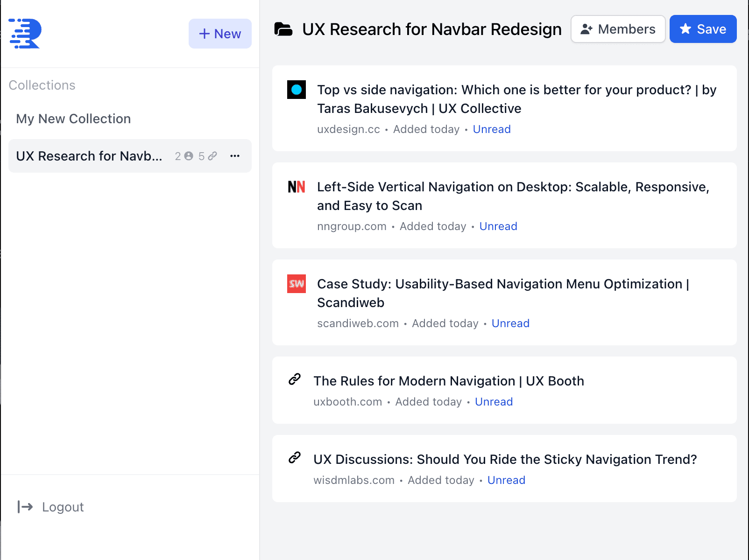
Task: Toggle Unread on uxdesign.cc article
Action: coord(492,129)
